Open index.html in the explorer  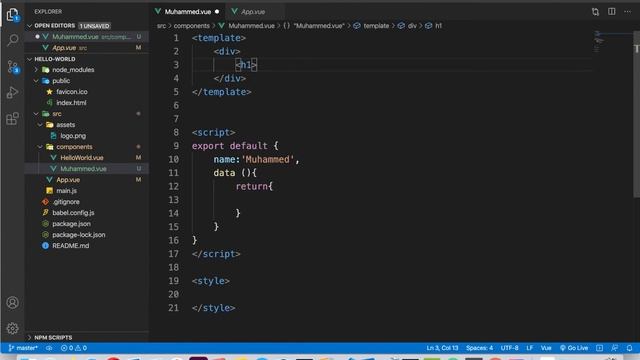point(71,103)
